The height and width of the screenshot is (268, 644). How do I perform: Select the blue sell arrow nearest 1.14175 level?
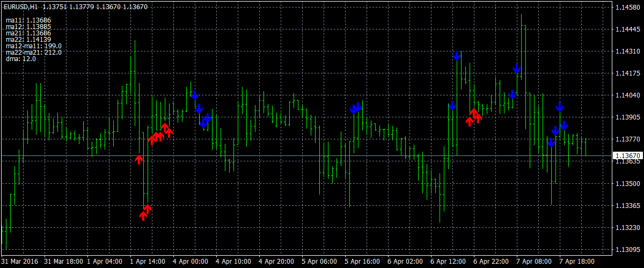tap(516, 69)
